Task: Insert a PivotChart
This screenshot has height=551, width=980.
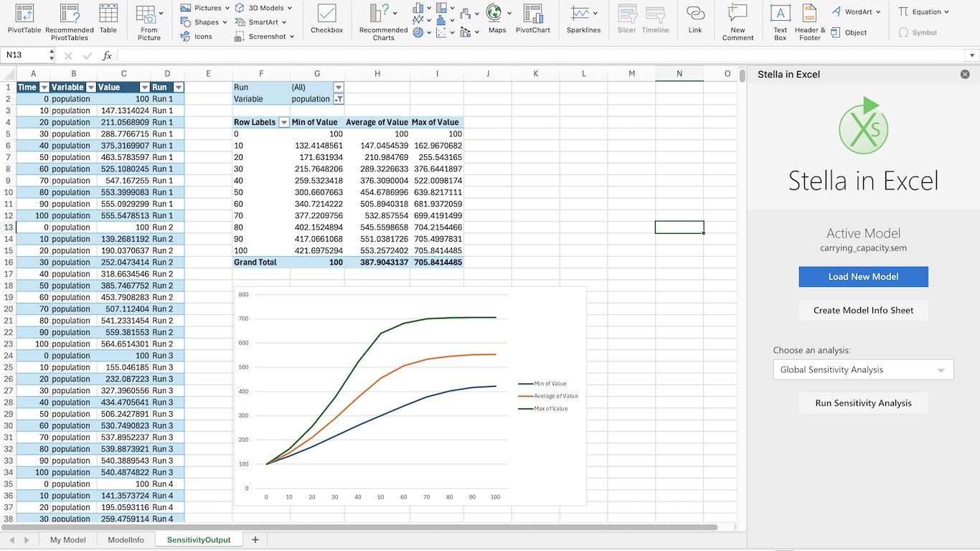Action: tap(533, 19)
